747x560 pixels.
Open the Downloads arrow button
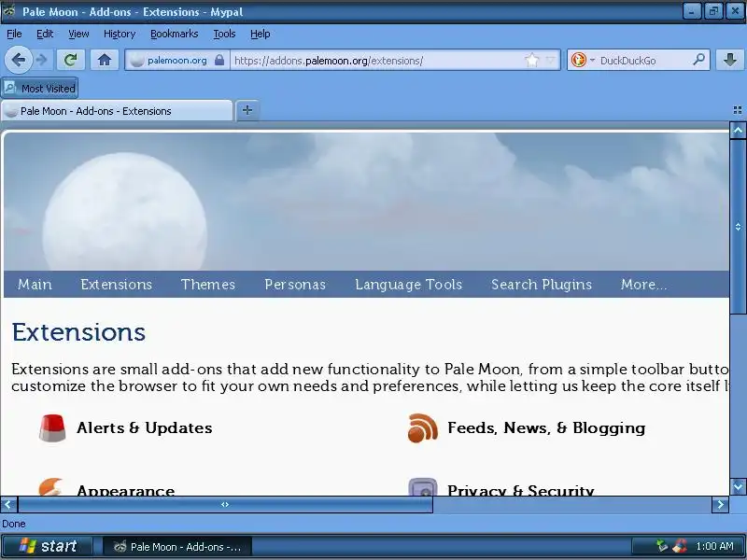730,60
